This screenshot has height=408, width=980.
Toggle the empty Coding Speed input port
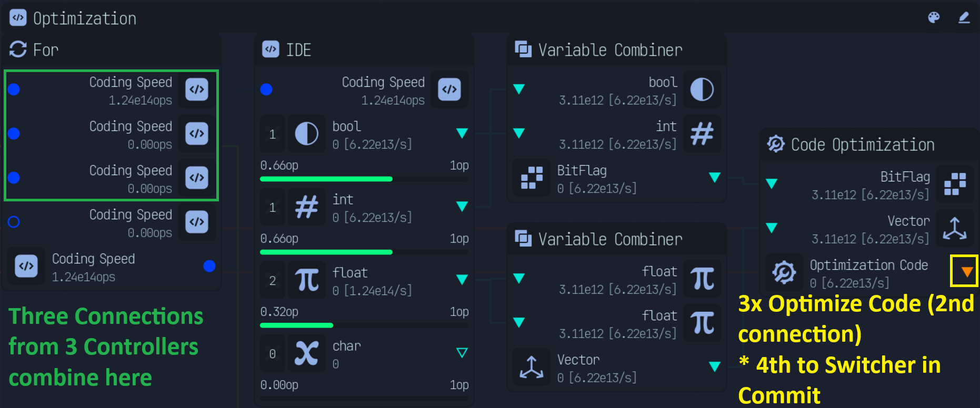coord(14,222)
